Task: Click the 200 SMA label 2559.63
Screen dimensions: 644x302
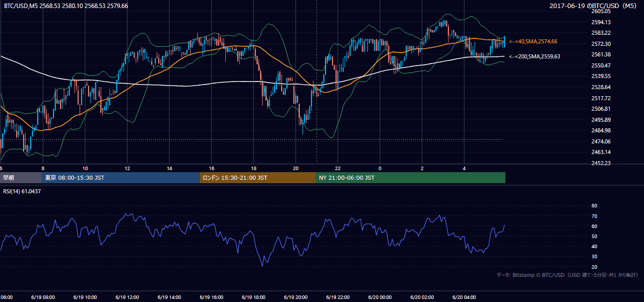Action: [x=535, y=56]
